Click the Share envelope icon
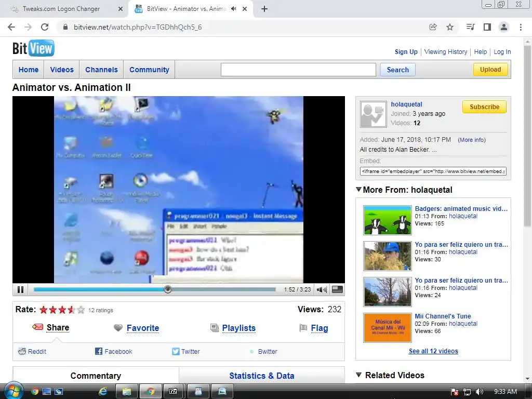This screenshot has height=399, width=532. [37, 327]
